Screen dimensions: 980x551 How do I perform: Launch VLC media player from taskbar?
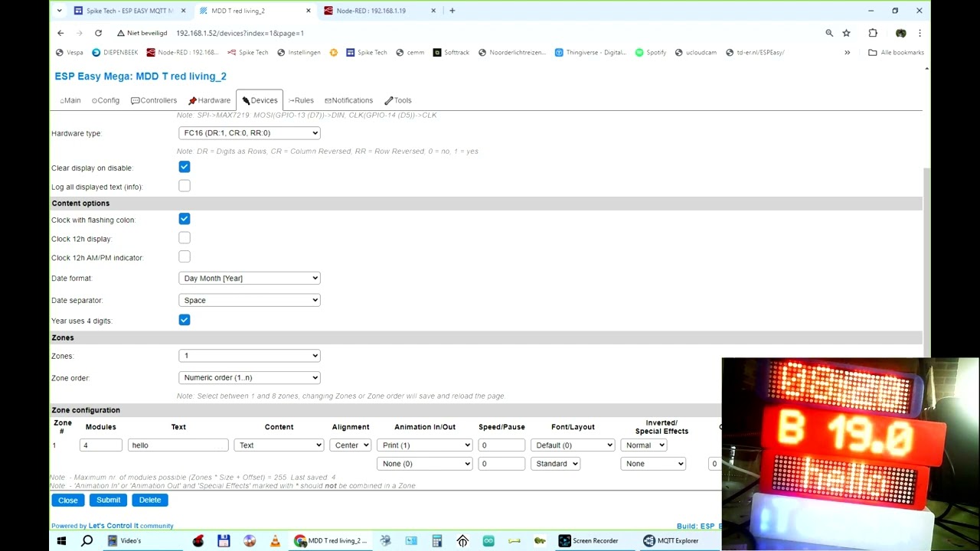pyautogui.click(x=275, y=541)
